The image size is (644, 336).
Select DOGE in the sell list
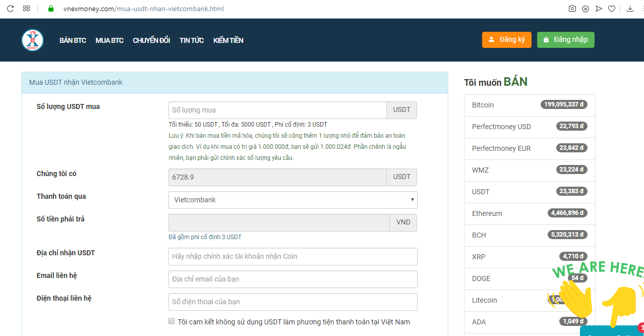(530, 278)
